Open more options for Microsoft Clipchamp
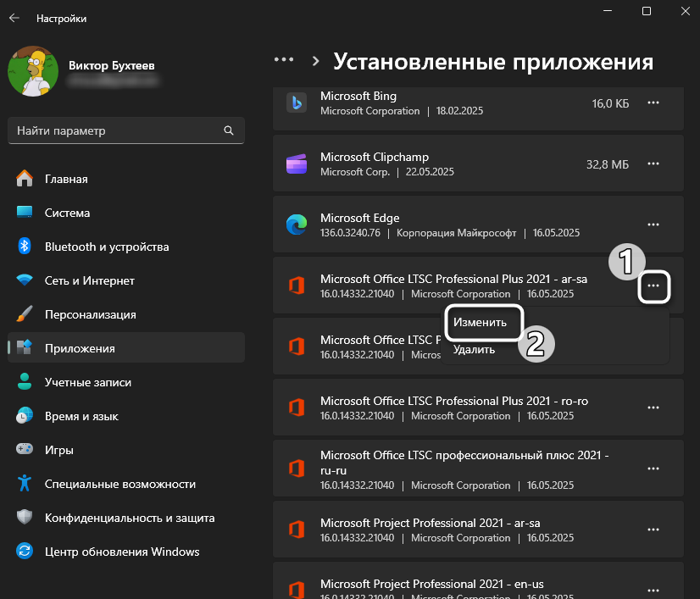This screenshot has width=700, height=599. (653, 164)
